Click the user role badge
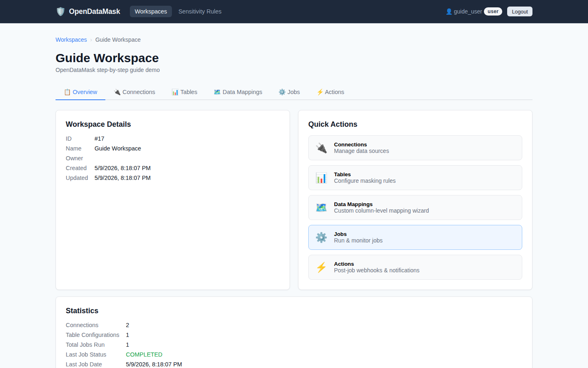 point(493,11)
